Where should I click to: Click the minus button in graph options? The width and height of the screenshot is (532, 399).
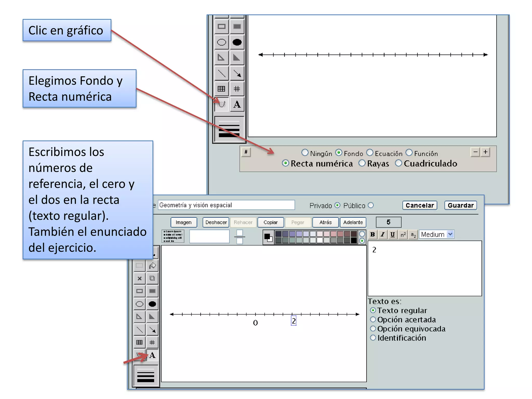(475, 152)
